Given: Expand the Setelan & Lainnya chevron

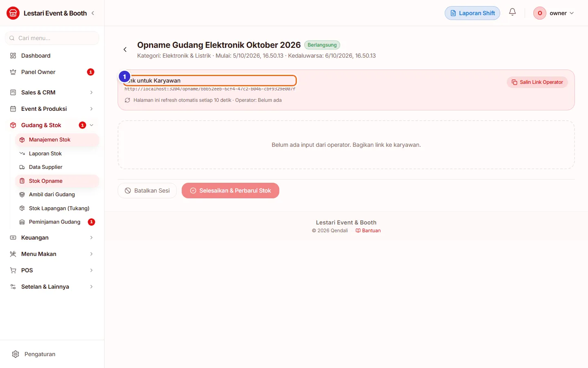Looking at the screenshot, I should coord(91,287).
